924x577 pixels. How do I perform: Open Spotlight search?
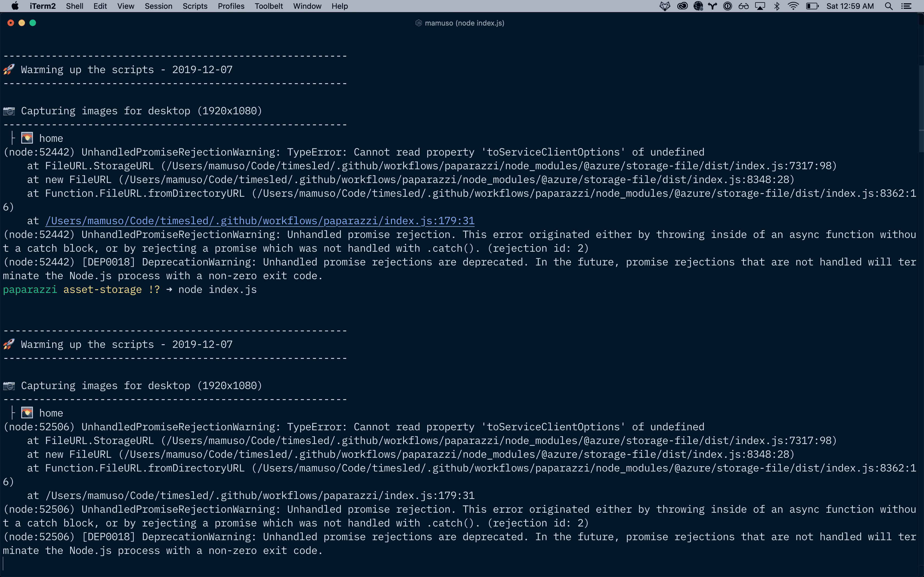click(889, 6)
